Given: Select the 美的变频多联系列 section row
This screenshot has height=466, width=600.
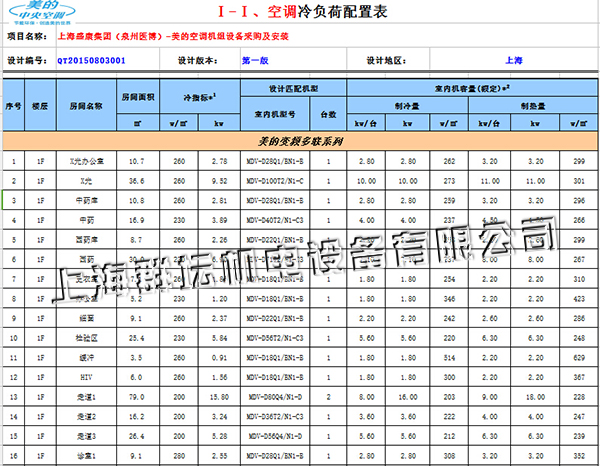Looking at the screenshot, I should [300, 141].
